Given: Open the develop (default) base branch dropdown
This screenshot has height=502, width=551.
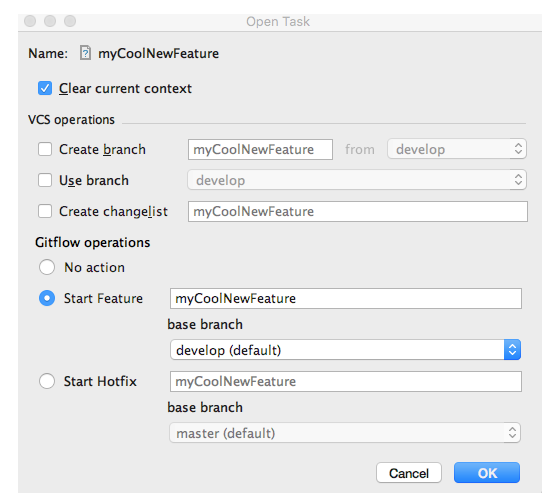Looking at the screenshot, I should (345, 350).
